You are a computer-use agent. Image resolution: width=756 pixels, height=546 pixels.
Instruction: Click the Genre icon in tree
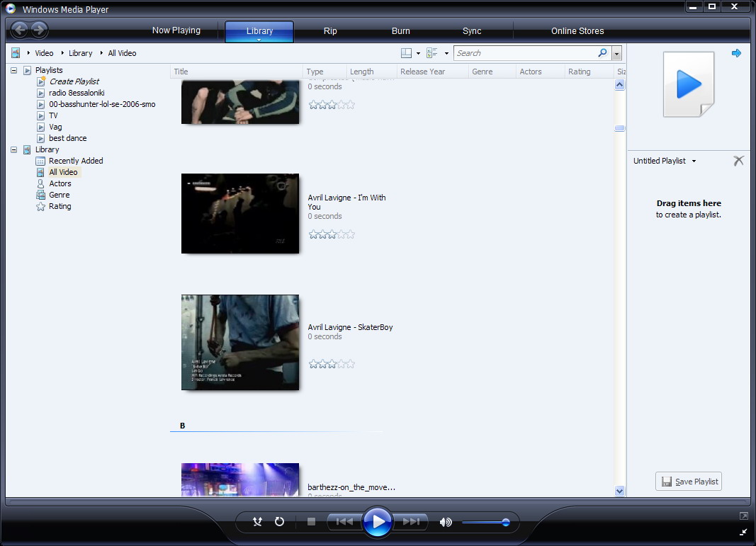click(40, 195)
